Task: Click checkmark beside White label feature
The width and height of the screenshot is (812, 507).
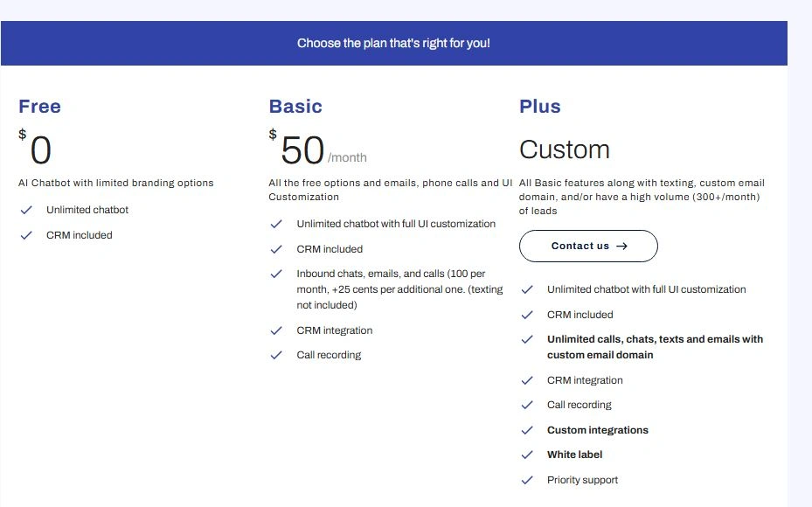Action: click(x=527, y=455)
